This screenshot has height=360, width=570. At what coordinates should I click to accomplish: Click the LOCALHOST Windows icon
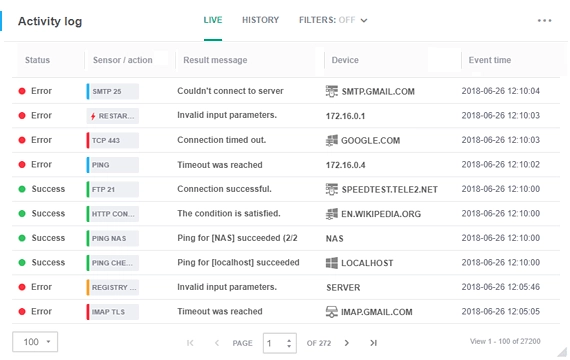pos(332,263)
